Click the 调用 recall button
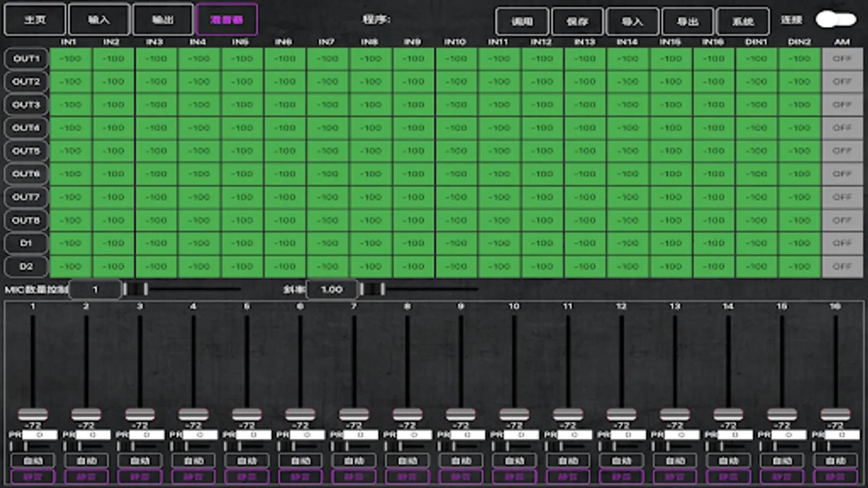The width and height of the screenshot is (868, 488). tap(522, 22)
